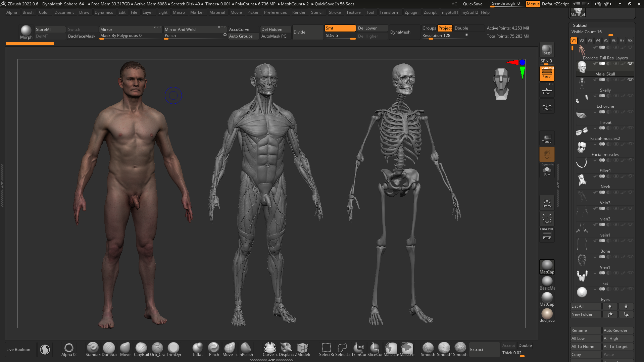644x362 pixels.
Task: Toggle the Persp perspective mode
Action: pyautogui.click(x=547, y=73)
